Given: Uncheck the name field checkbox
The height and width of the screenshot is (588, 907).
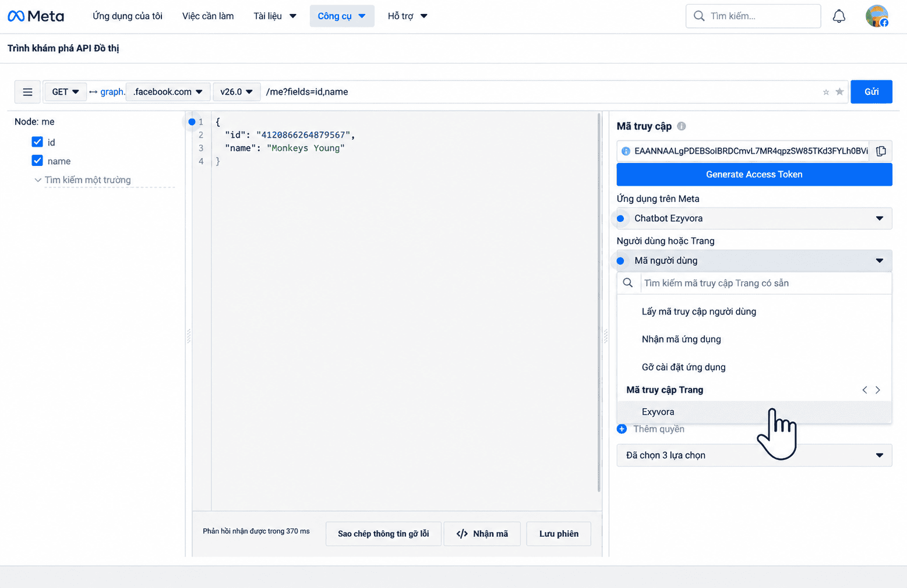Looking at the screenshot, I should [x=37, y=161].
